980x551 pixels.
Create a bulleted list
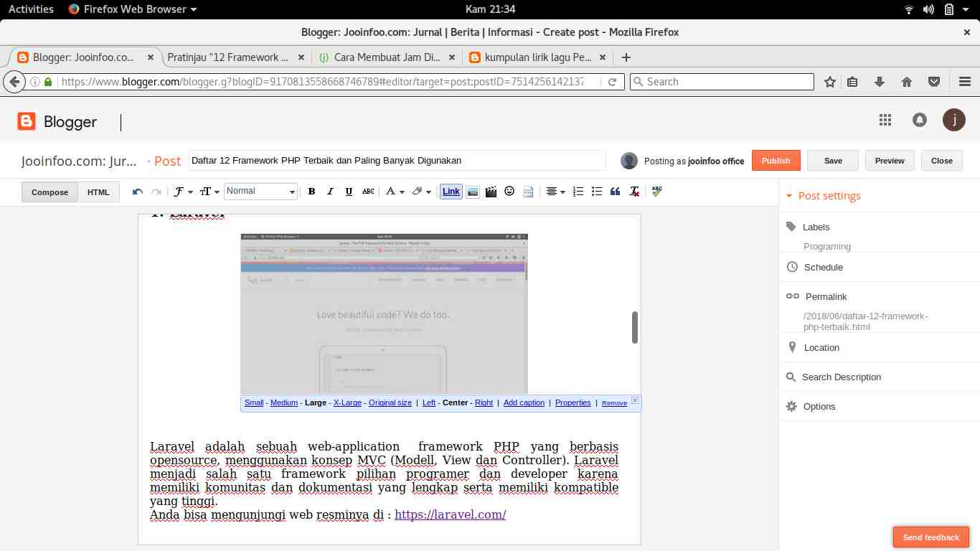click(597, 192)
